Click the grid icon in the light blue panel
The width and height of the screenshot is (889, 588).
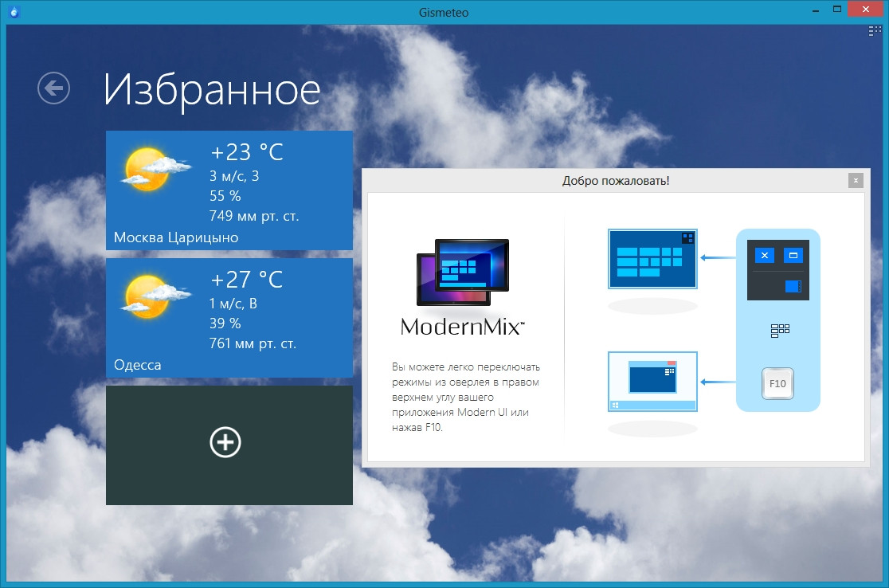[x=780, y=331]
